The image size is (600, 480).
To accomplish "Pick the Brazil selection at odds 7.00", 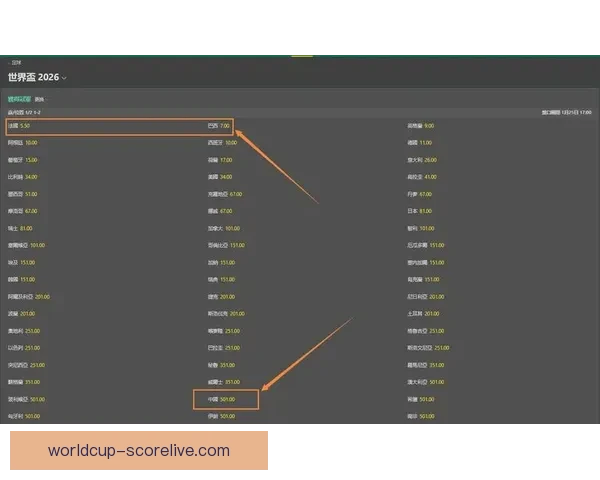I will coord(219,126).
